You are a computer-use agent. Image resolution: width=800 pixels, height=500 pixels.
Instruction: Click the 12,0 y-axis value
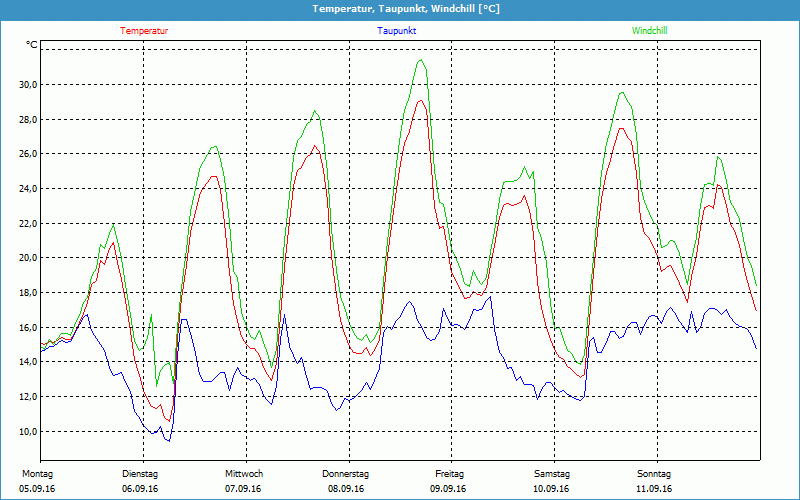pos(28,397)
